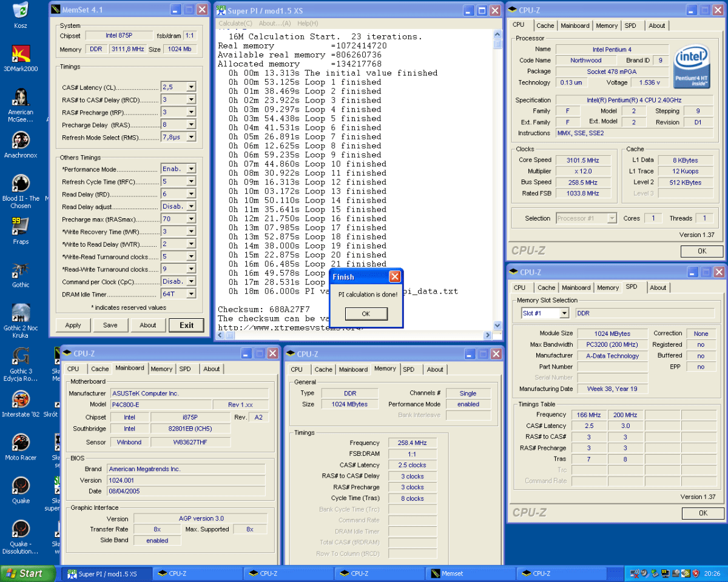Click the Exit button in MemSet

[x=187, y=325]
